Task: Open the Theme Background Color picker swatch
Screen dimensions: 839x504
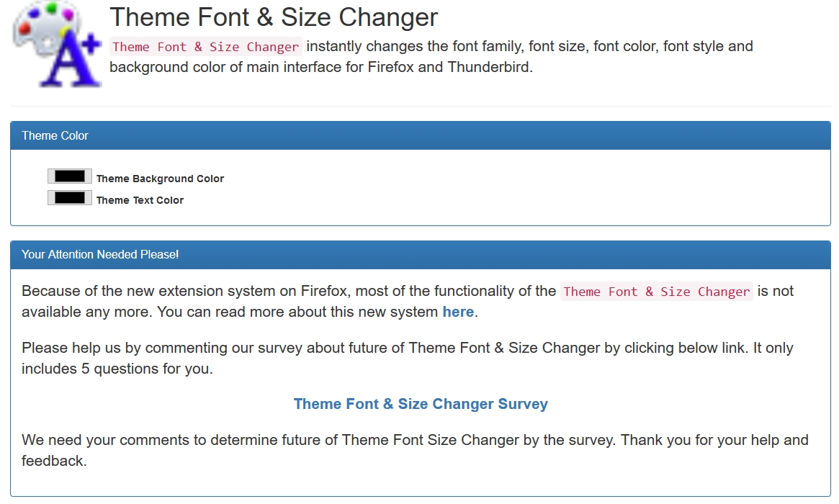Action: pyautogui.click(x=70, y=176)
